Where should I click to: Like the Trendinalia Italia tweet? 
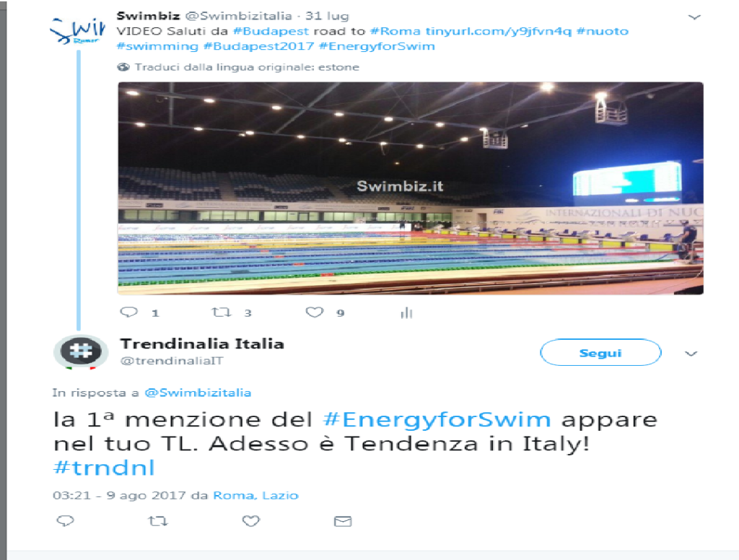[x=250, y=521]
